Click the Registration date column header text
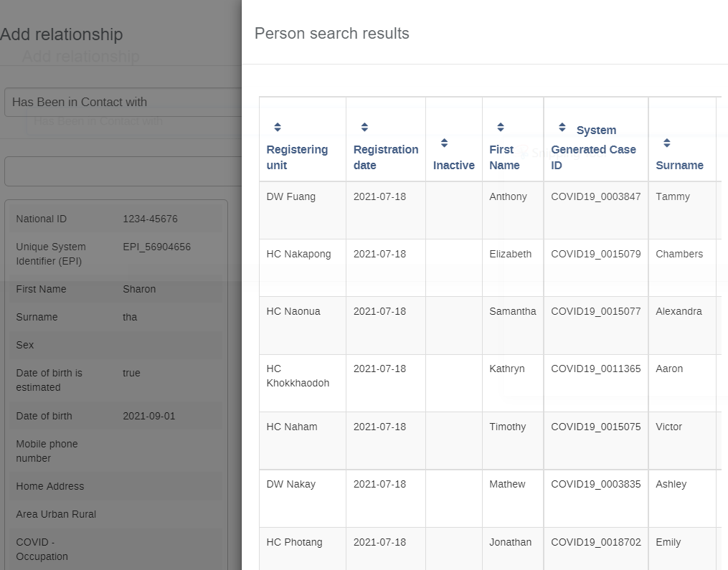This screenshot has height=570, width=728. coord(385,157)
